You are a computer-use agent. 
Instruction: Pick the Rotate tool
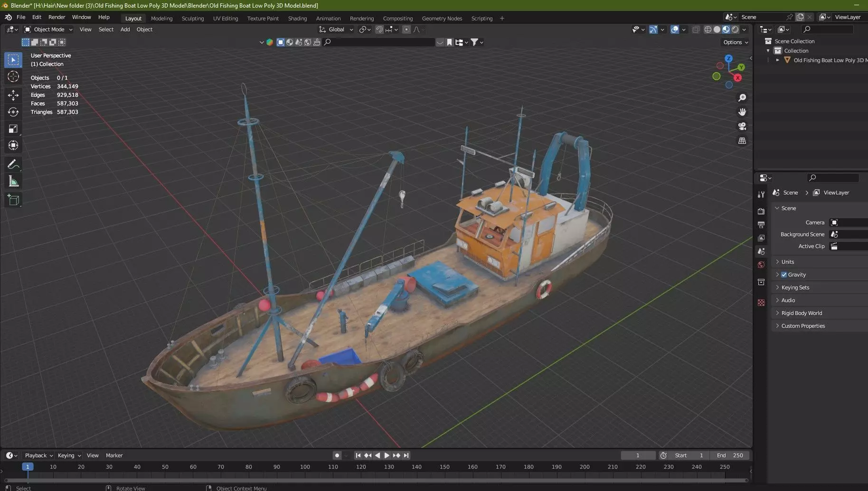tap(13, 112)
